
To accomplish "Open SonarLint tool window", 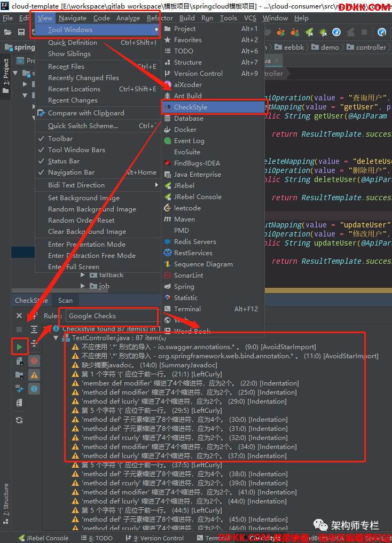I will coord(213,276).
